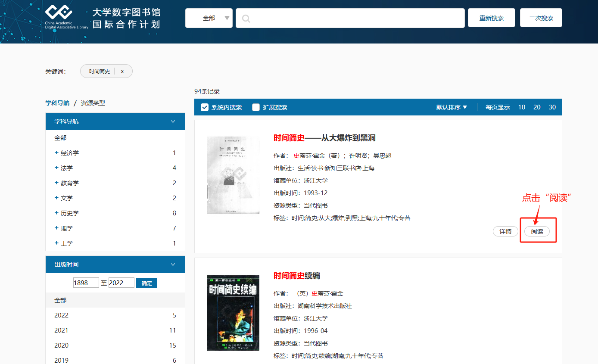Collapse the 出版时间 panel chevron
598x364 pixels.
[x=173, y=264]
